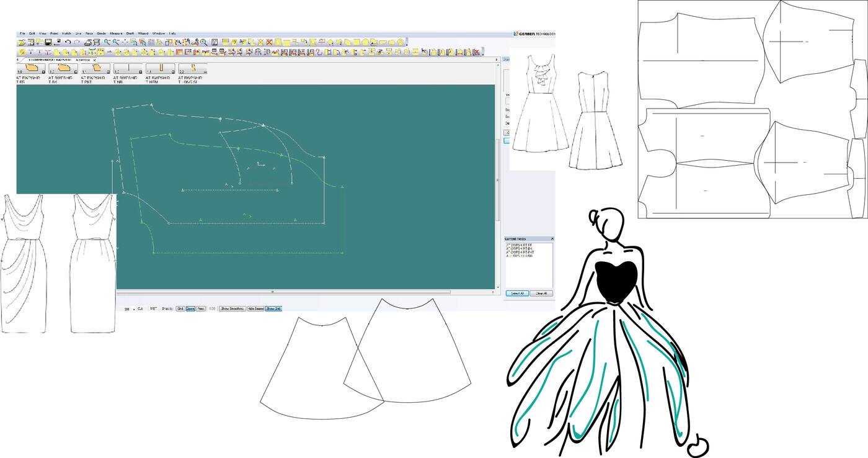
Task: Click the Save disk icon
Action: (48, 42)
